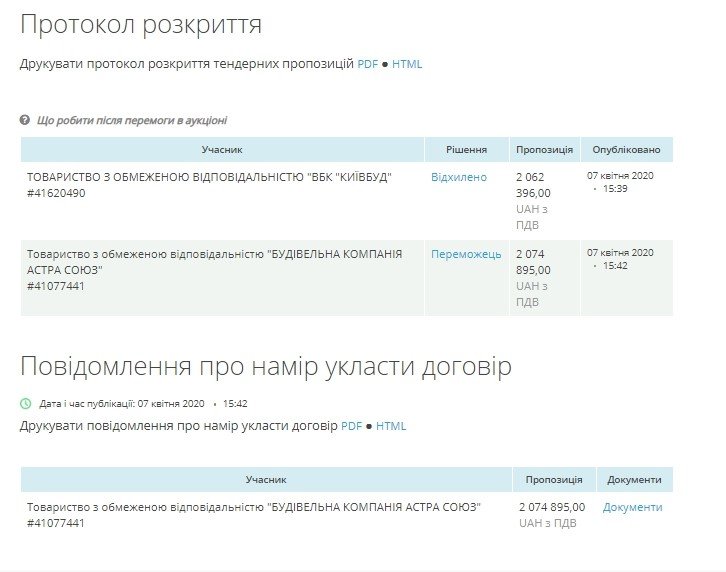Select 'Учасник' header in notice table

click(266, 480)
